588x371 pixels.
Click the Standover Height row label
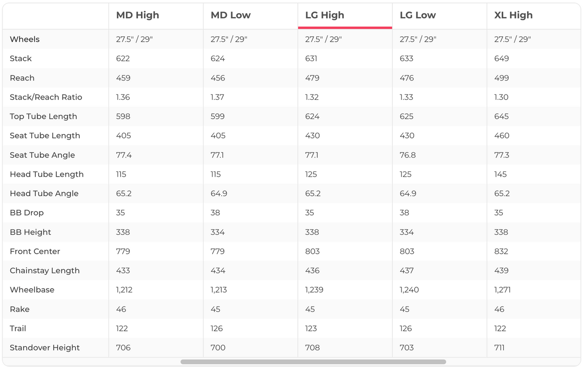[45, 348]
